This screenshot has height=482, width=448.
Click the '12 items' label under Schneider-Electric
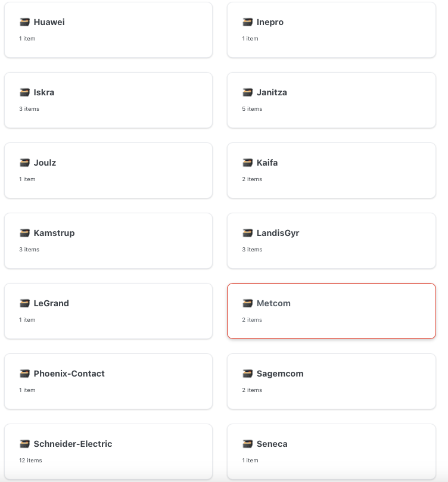click(x=30, y=461)
